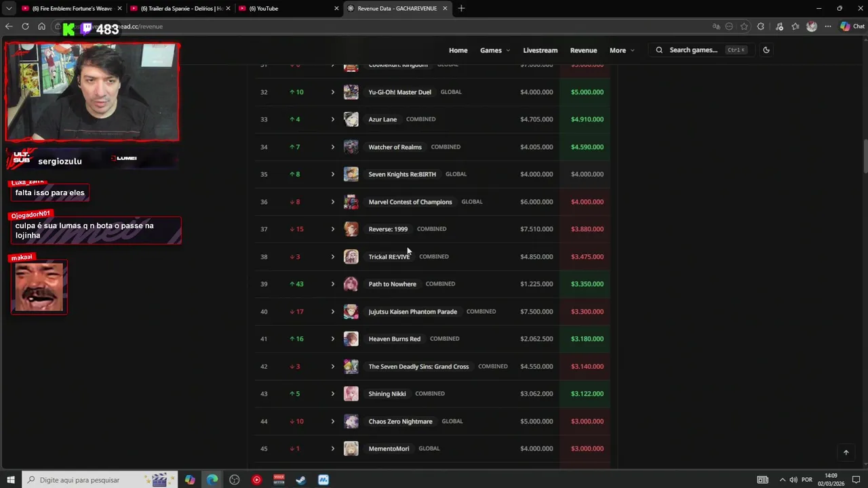Screen dimensions: 868x488
Task: Click the Chaos Zero Nightmare game icon
Action: click(351, 422)
